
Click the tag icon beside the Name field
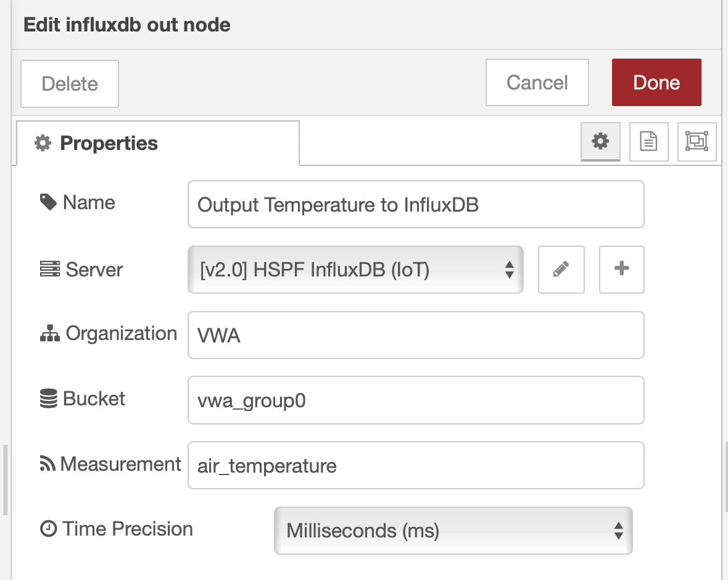tap(48, 202)
